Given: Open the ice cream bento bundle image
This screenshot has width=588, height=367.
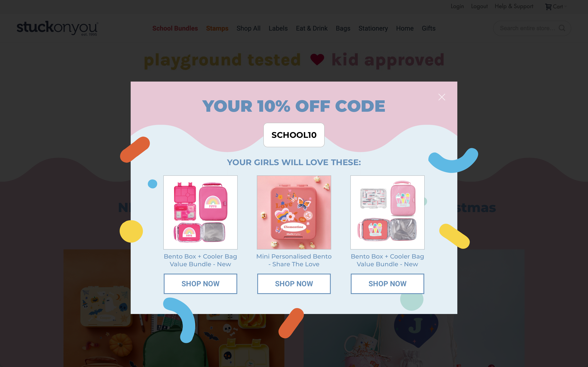Looking at the screenshot, I should [x=387, y=212].
